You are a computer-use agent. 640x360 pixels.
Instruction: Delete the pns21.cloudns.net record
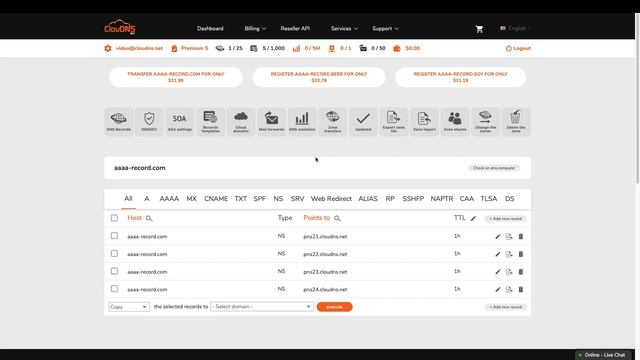pos(521,236)
